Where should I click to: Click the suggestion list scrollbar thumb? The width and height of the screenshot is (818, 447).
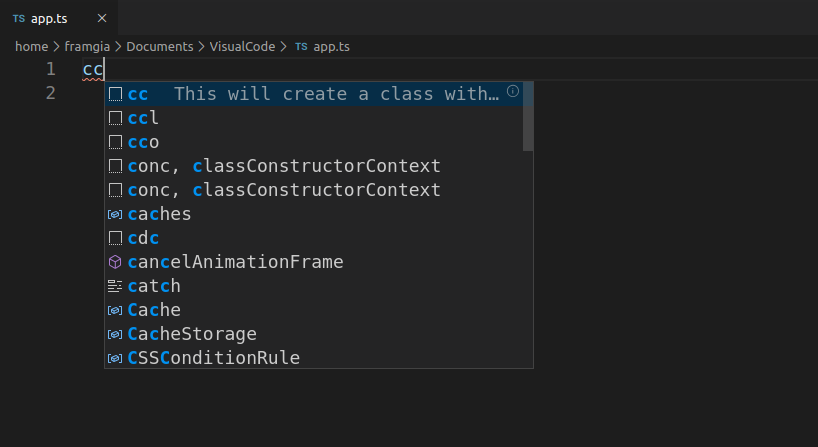pyautogui.click(x=528, y=116)
